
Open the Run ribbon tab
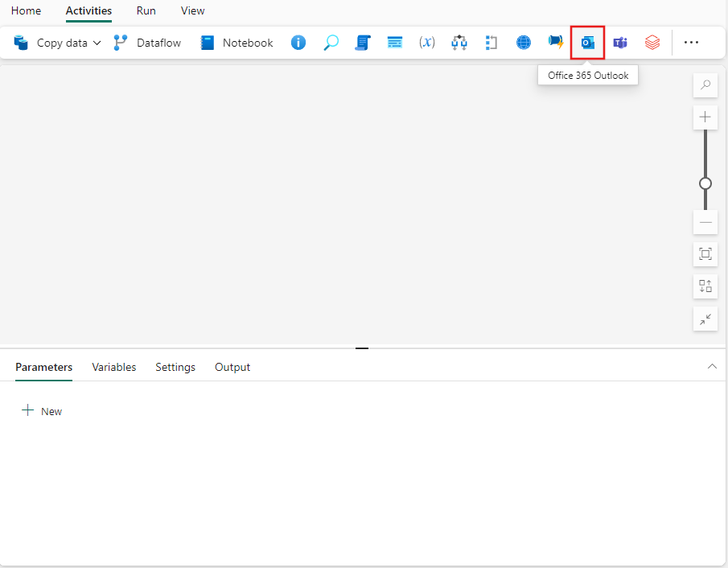[x=146, y=10]
